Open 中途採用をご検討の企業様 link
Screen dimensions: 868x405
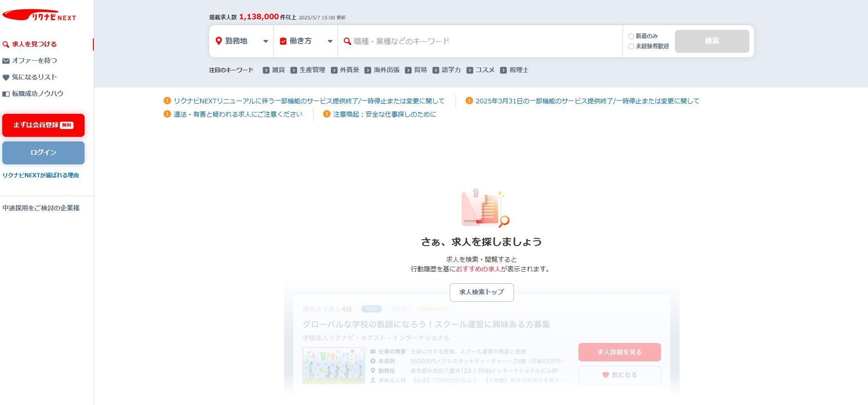point(41,208)
